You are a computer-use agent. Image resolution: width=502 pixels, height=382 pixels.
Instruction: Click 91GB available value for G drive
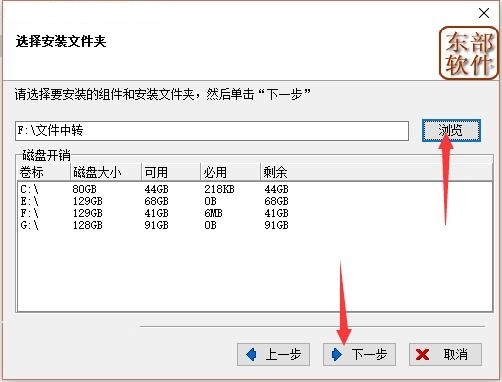[156, 225]
